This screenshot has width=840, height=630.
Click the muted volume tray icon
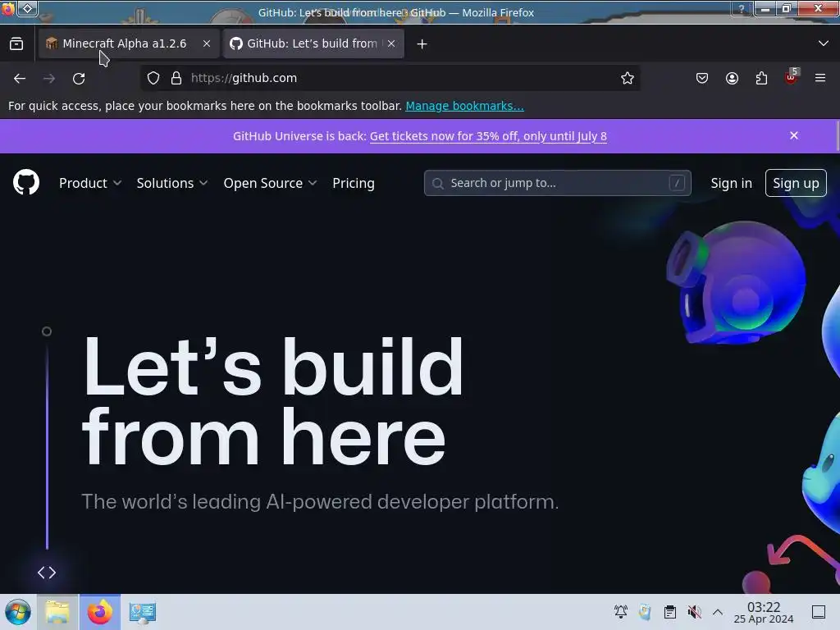pyautogui.click(x=695, y=612)
